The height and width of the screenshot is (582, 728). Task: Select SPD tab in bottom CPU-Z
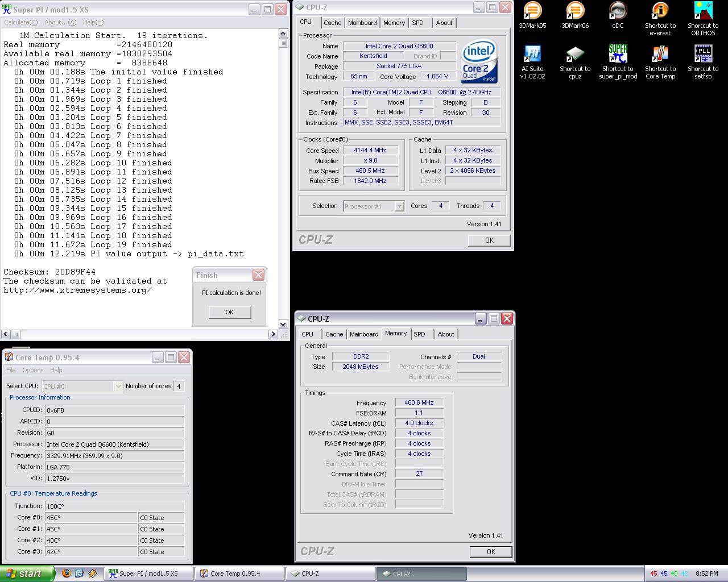420,334
